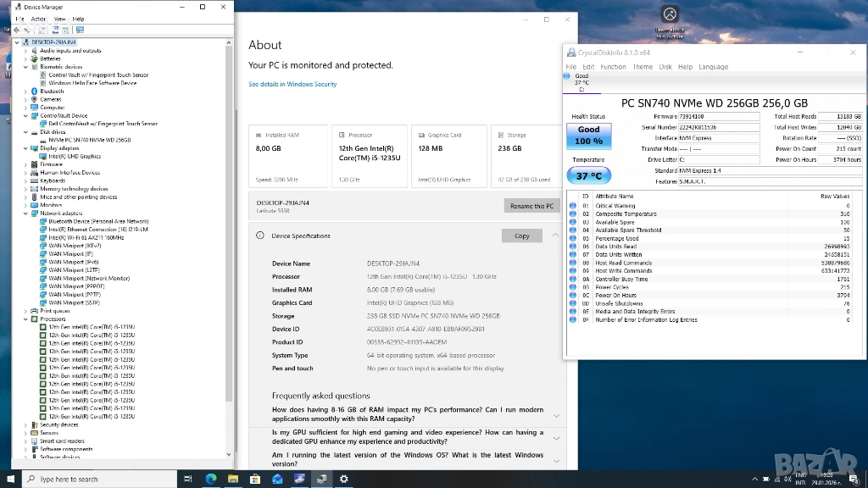Click the back arrow in Device Manager toolbar
The height and width of the screenshot is (488, 868).
16,30
